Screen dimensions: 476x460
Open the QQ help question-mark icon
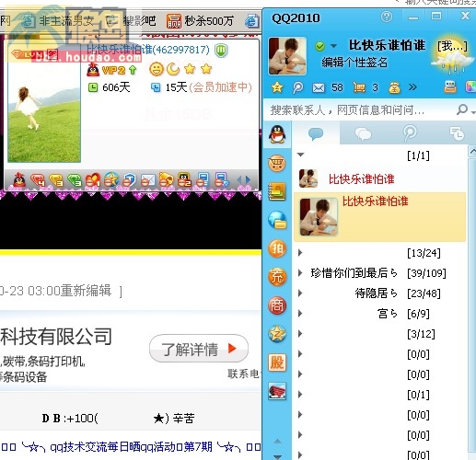point(387,17)
